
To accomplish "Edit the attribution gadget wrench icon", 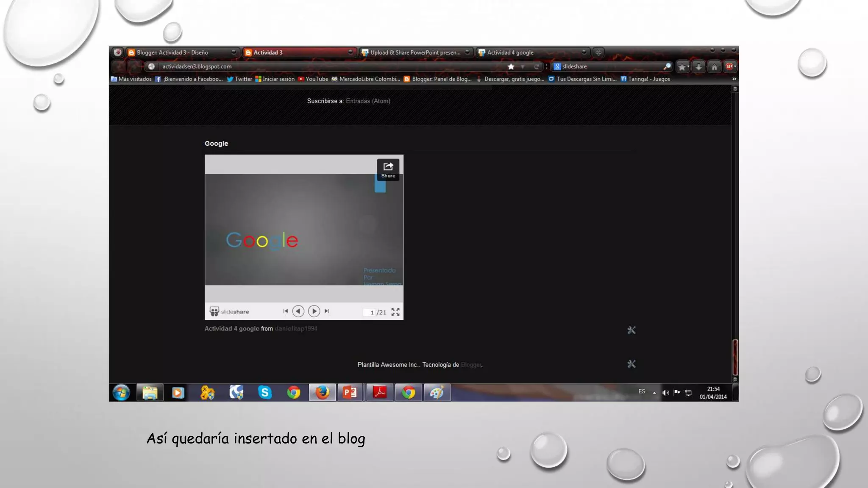I will (632, 364).
